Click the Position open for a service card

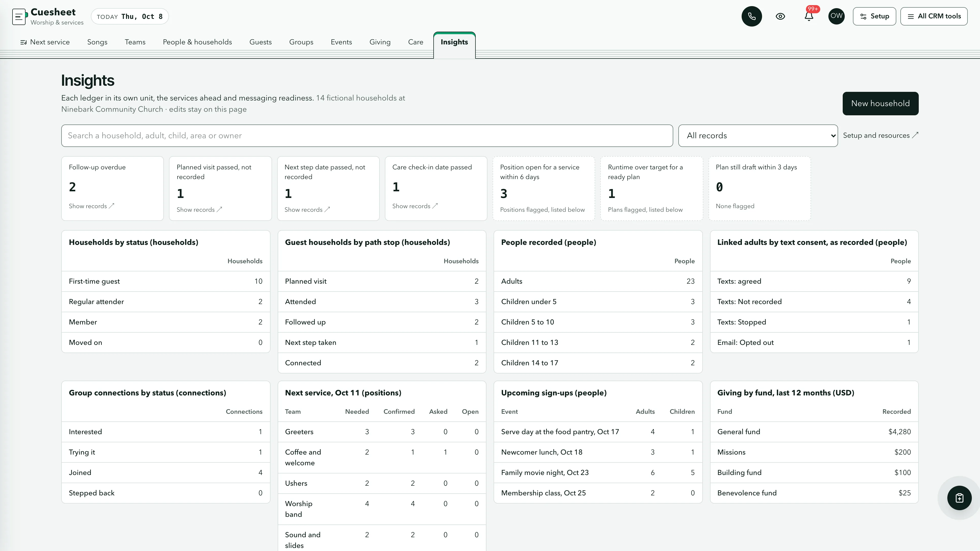pyautogui.click(x=543, y=189)
